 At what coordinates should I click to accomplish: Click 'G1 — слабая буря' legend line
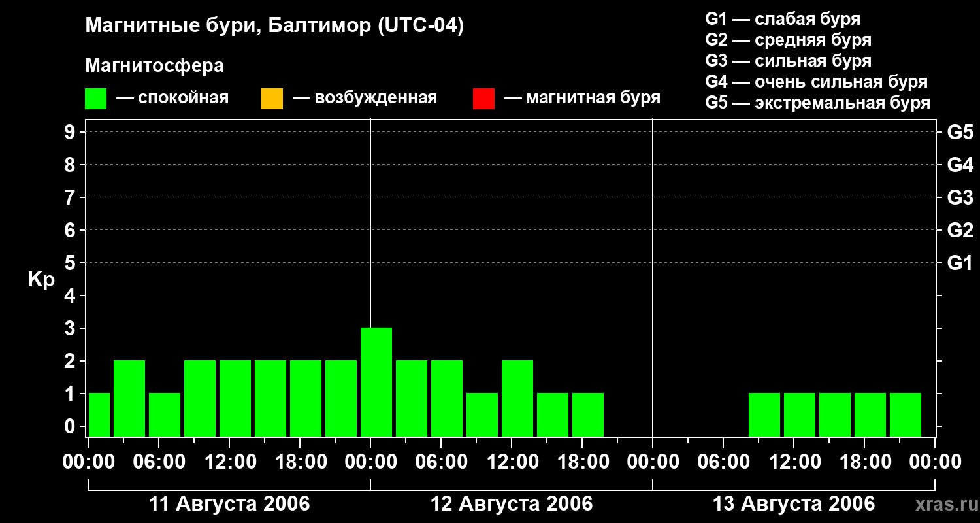pos(783,19)
